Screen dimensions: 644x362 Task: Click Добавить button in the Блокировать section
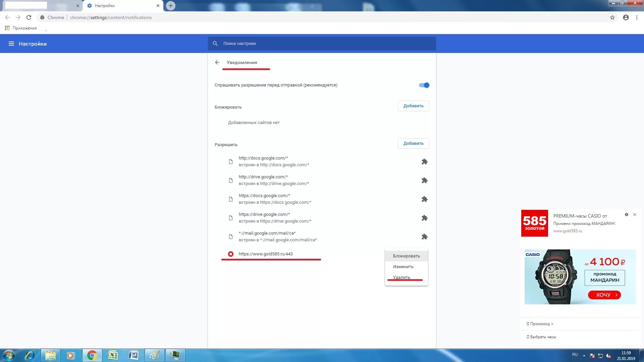413,106
